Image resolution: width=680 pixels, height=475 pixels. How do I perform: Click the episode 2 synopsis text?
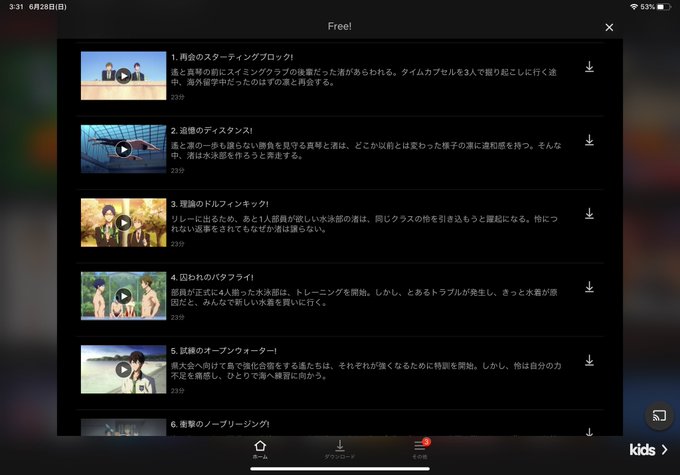(366, 150)
